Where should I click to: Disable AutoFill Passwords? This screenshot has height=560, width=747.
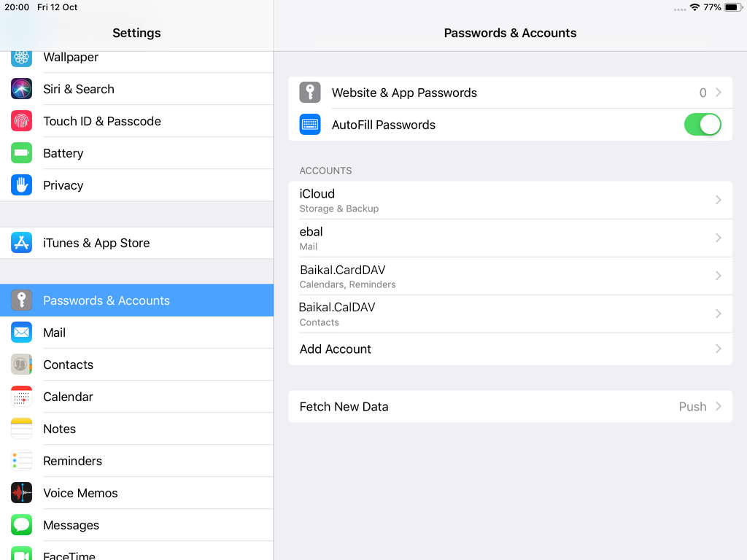click(702, 125)
